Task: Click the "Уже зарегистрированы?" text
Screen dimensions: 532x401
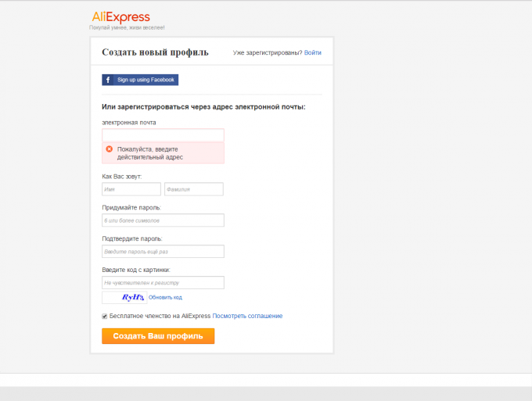Action: (x=268, y=53)
